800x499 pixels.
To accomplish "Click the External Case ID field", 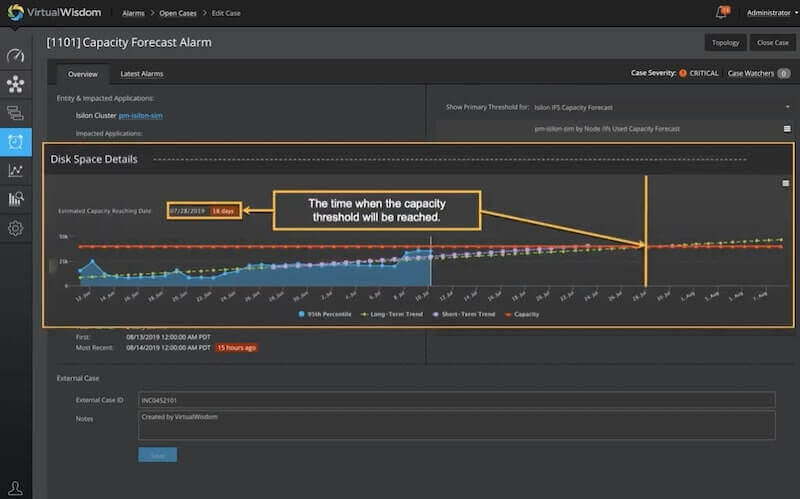I will pyautogui.click(x=457, y=400).
